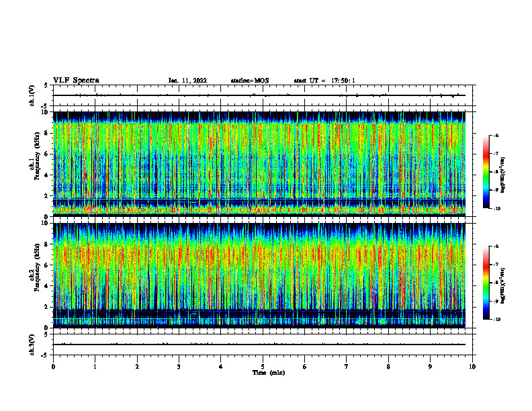
Task: Click the 'station=MOS' label
Action: pyautogui.click(x=250, y=81)
